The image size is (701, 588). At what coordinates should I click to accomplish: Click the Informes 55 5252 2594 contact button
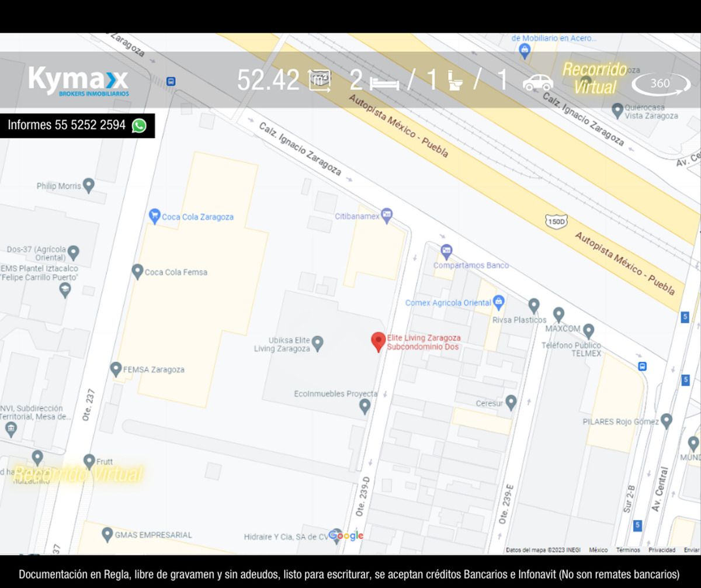click(77, 126)
